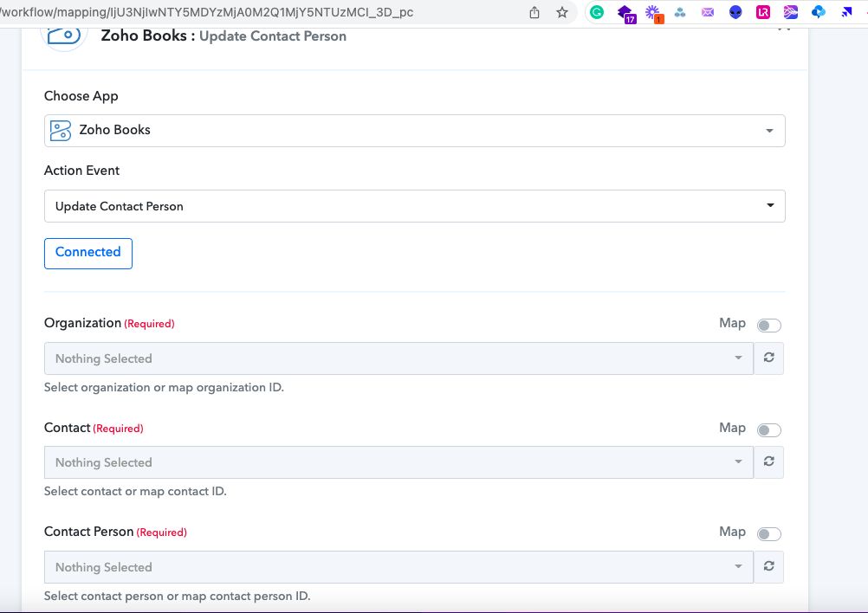Refresh the Contact list
The height and width of the screenshot is (613, 868).
coord(769,462)
